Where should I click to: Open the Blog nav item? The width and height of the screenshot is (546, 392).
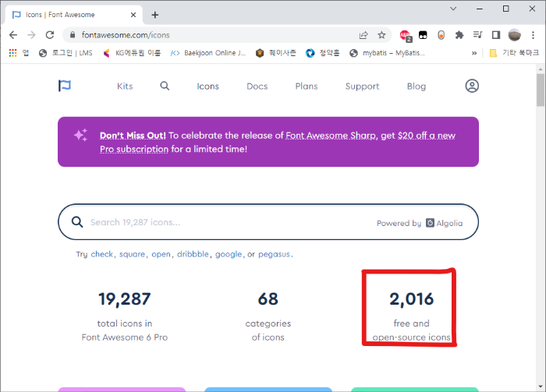[417, 87]
